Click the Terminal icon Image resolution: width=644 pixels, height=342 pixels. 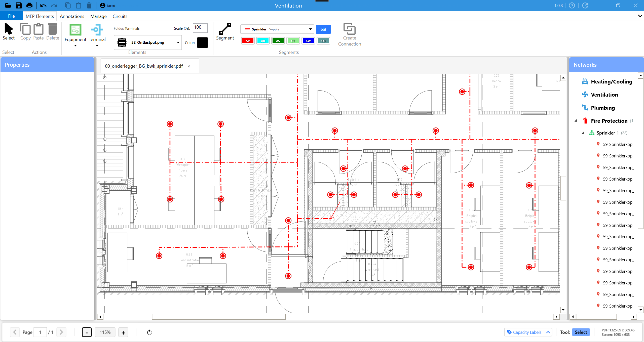[97, 30]
